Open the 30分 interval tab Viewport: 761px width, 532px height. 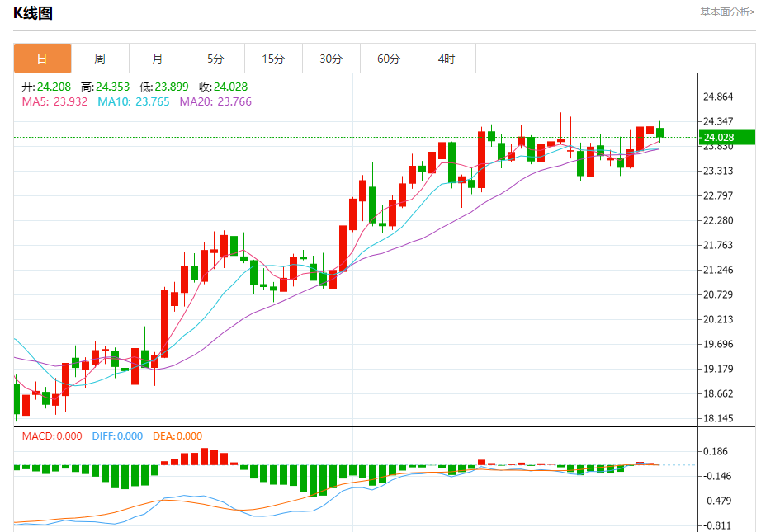tap(331, 59)
